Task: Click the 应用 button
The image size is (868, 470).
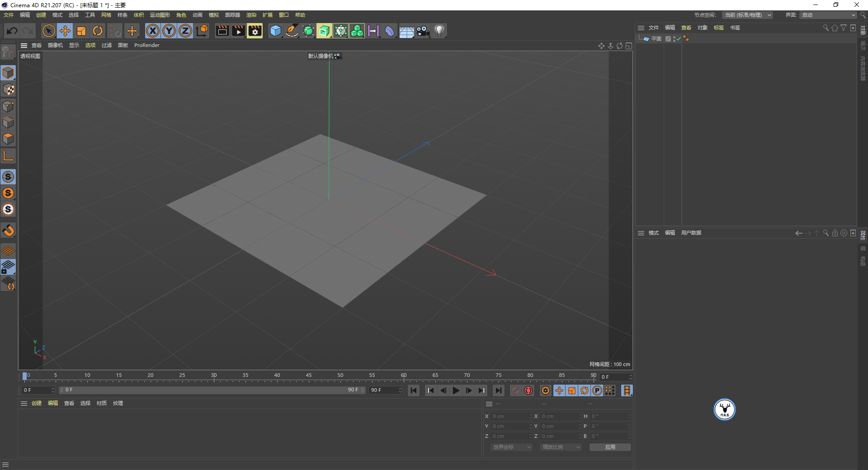Action: [x=610, y=447]
